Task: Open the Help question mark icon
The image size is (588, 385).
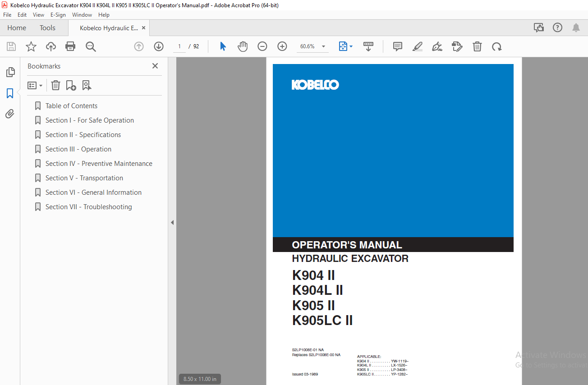Action: pyautogui.click(x=558, y=27)
